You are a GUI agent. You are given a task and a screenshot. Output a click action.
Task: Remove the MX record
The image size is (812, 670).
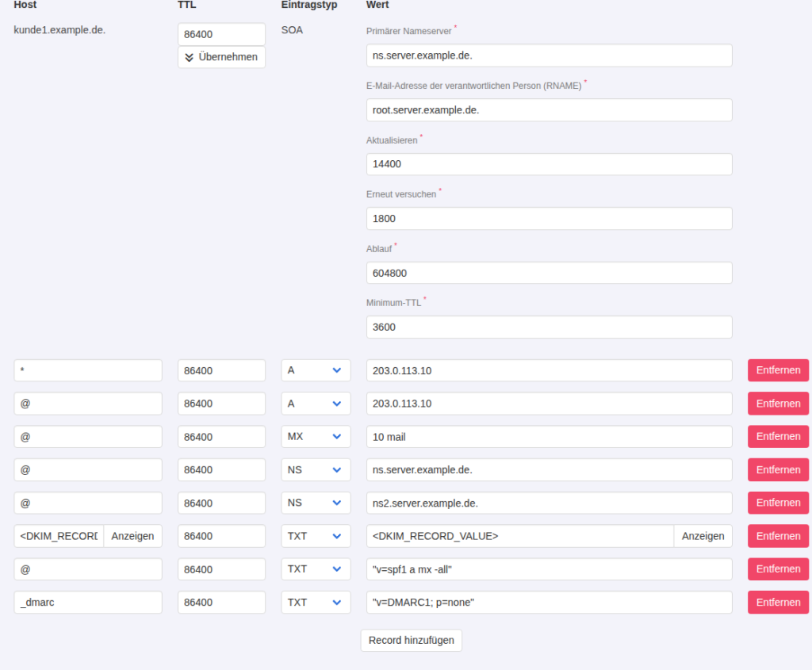[x=778, y=436]
